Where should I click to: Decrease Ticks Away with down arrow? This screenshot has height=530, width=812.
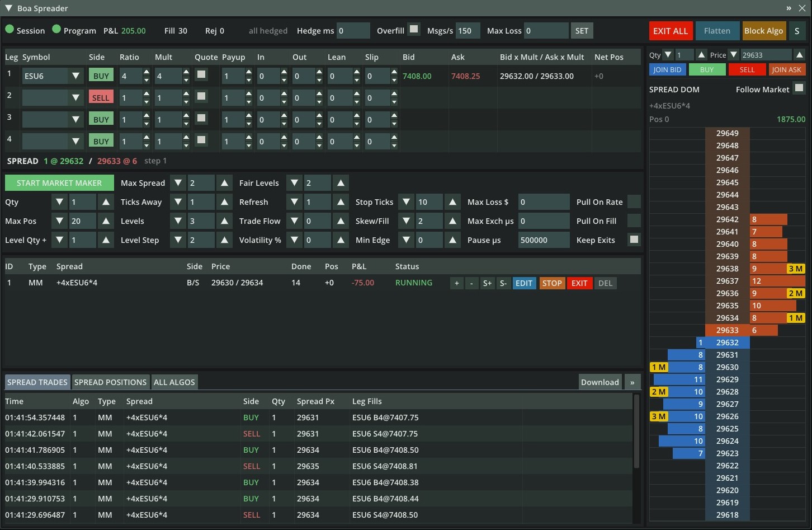pos(178,202)
